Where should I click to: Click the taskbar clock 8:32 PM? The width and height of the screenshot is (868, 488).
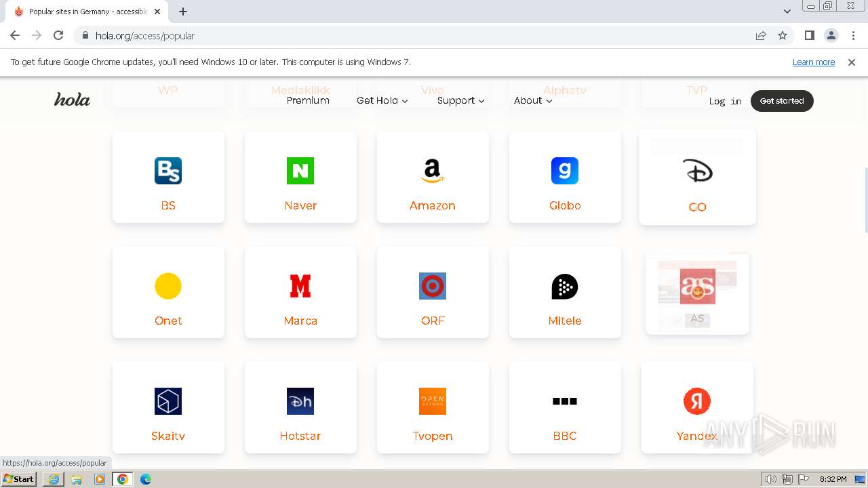833,479
